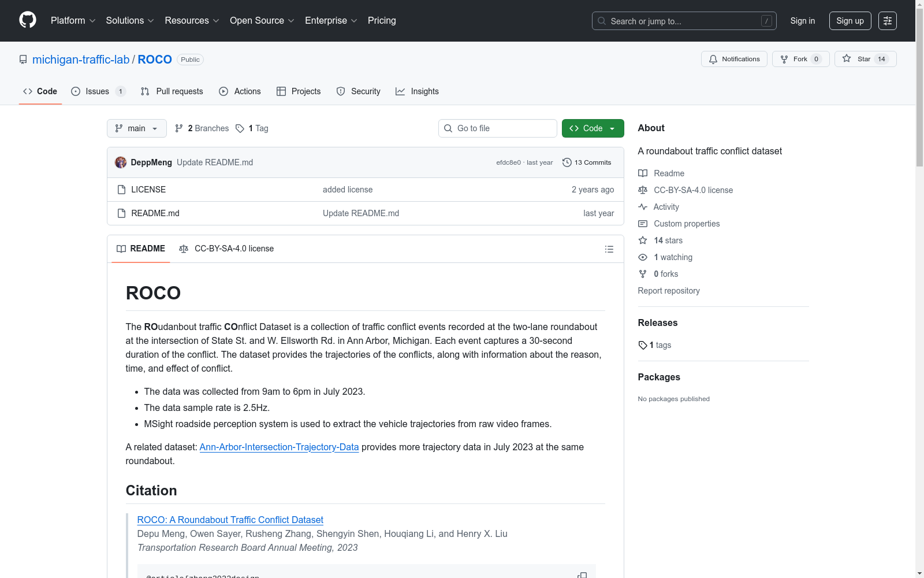Click the star icon beside 14 stars
Viewport: 924px width, 578px height.
[643, 240]
